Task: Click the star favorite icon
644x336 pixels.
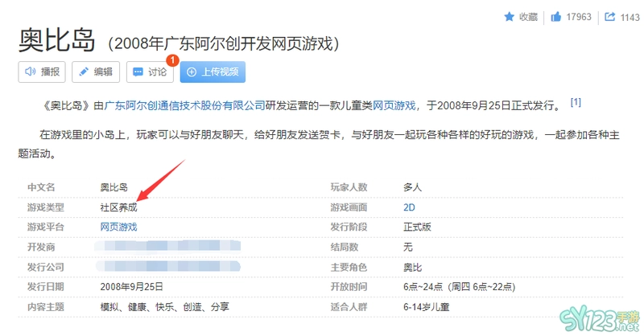Action: tap(509, 17)
